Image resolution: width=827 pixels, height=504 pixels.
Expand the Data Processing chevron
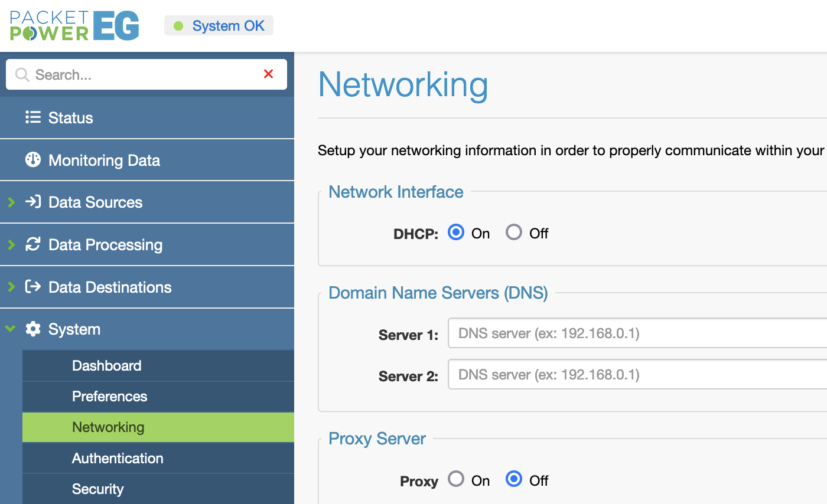[11, 244]
